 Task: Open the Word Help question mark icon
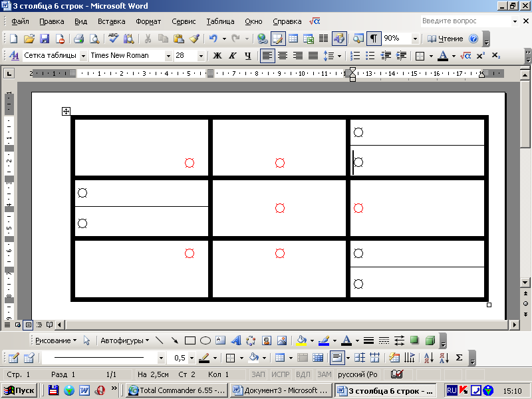(x=473, y=39)
